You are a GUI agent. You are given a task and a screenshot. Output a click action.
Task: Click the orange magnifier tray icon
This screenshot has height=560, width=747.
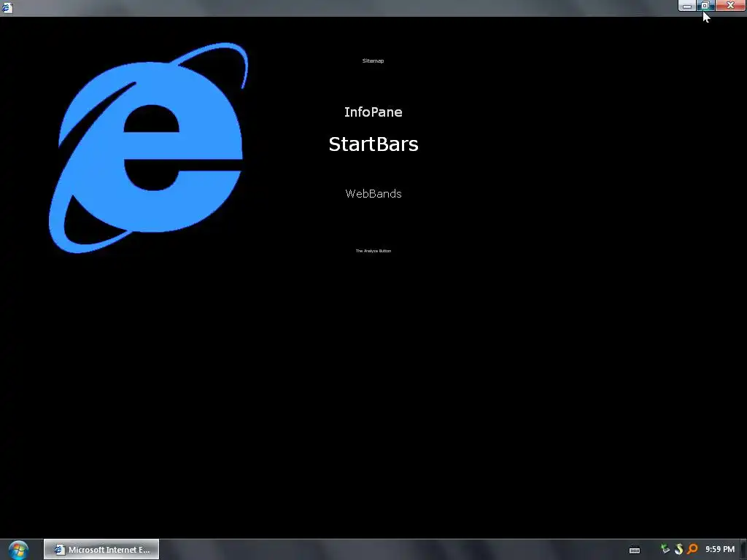[692, 549]
